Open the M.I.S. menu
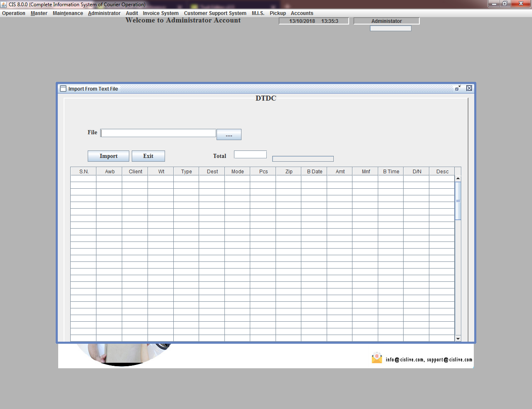This screenshot has height=409, width=532. (x=258, y=13)
